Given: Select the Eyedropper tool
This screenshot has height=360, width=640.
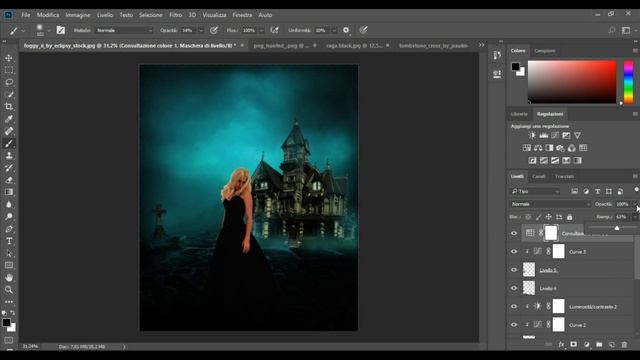Looking at the screenshot, I should click(x=9, y=119).
